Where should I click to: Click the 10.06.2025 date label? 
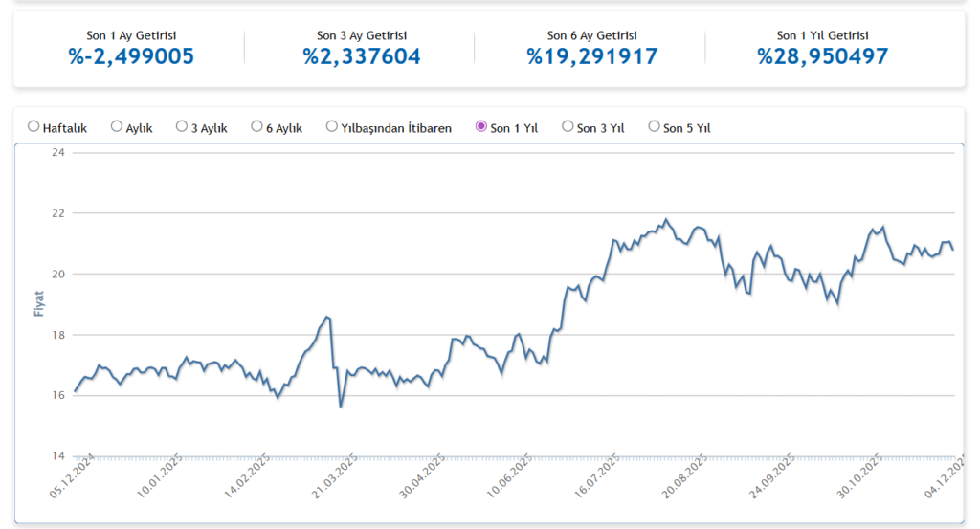pos(509,478)
